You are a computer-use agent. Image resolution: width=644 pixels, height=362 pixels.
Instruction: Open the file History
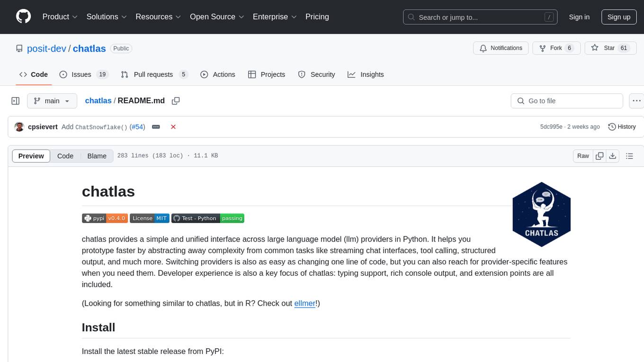coord(622,127)
